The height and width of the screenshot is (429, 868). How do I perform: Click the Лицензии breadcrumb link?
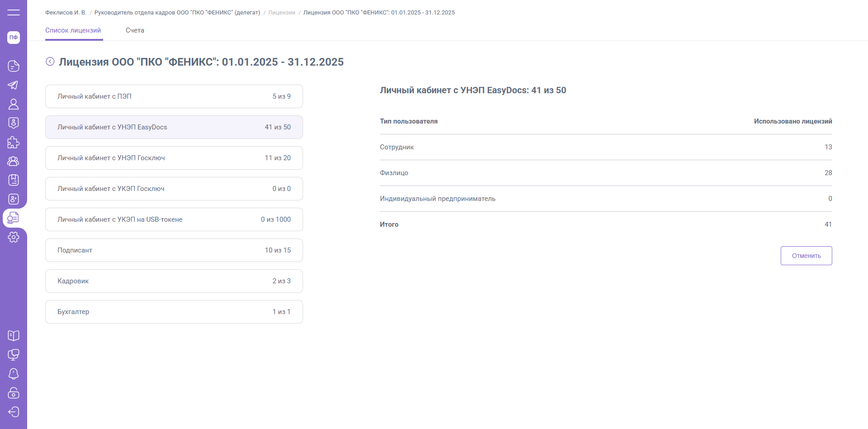click(281, 13)
